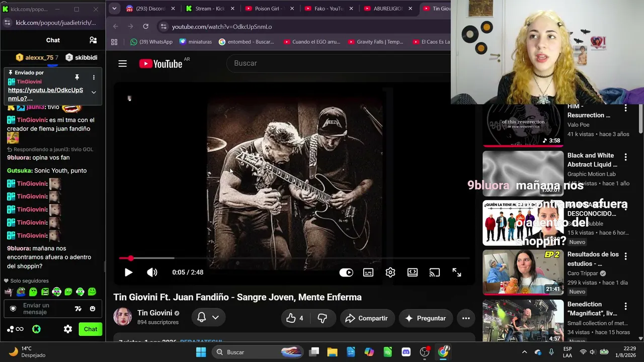Viewport: 644px width, 362px height.
Task: Switch to theater mode
Action: point(413,273)
